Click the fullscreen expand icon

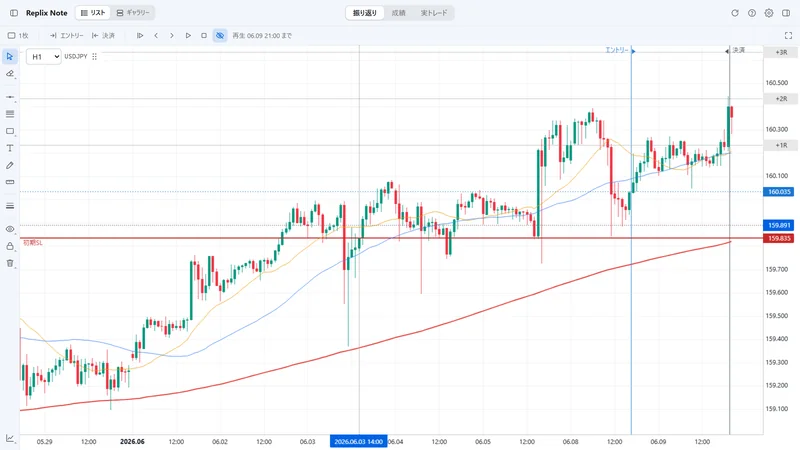pos(788,35)
